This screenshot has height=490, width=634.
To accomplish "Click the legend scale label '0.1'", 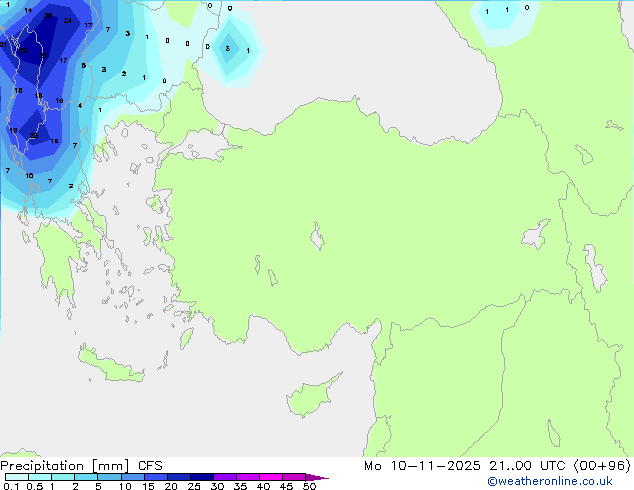I will (x=11, y=486).
